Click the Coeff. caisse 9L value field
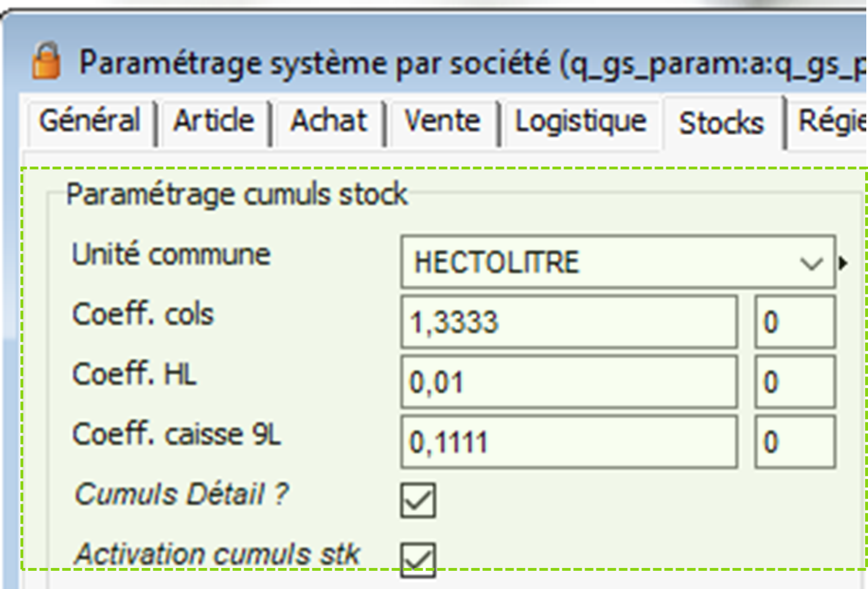 pos(569,442)
